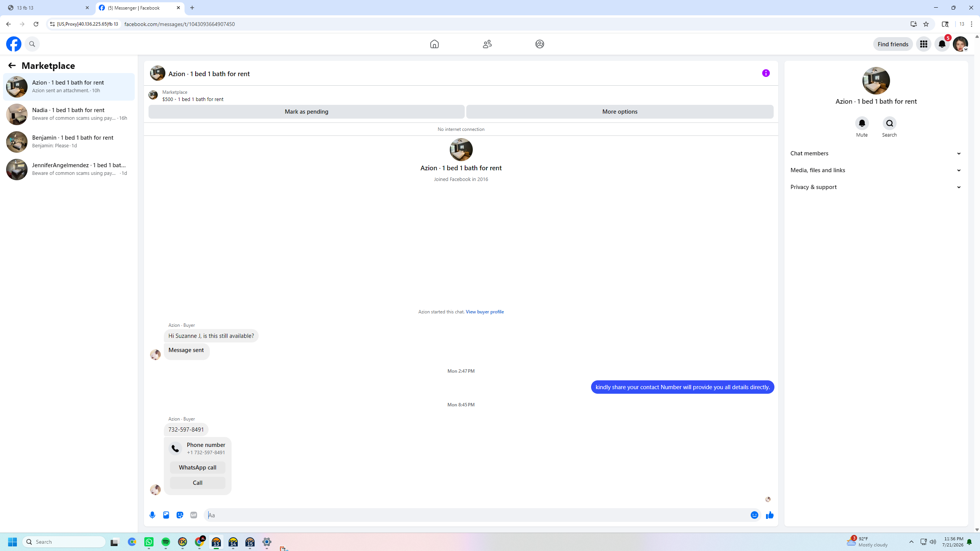Go back from Marketplace with the arrow
This screenshot has height=551, width=980.
pos(12,65)
